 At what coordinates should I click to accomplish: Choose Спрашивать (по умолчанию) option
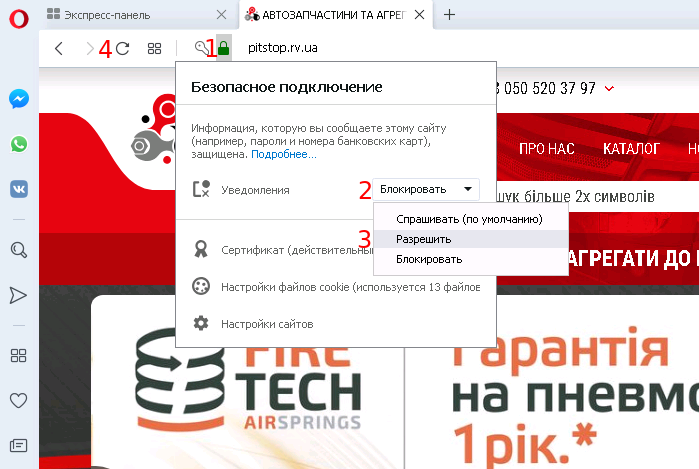471,219
